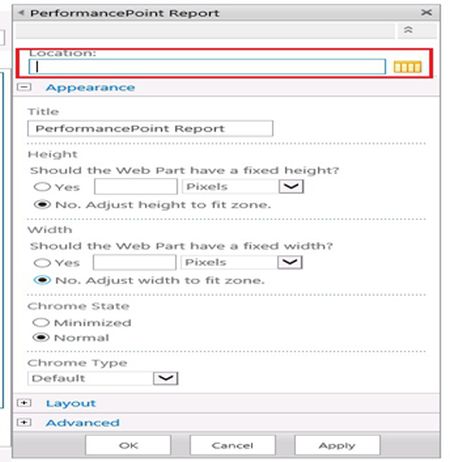Image resolution: width=450 pixels, height=462 pixels.
Task: Choose No. Adjust height to fit zone
Action: [x=42, y=204]
